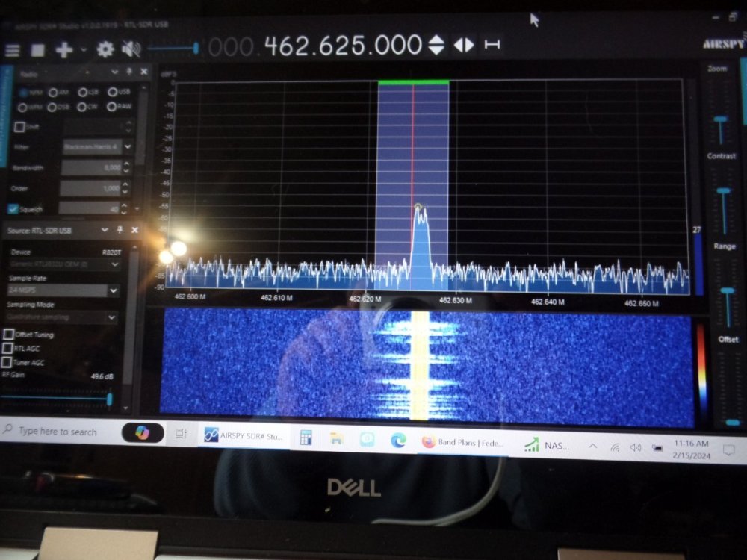
Task: Open the hamburger main menu
Action: [13, 51]
